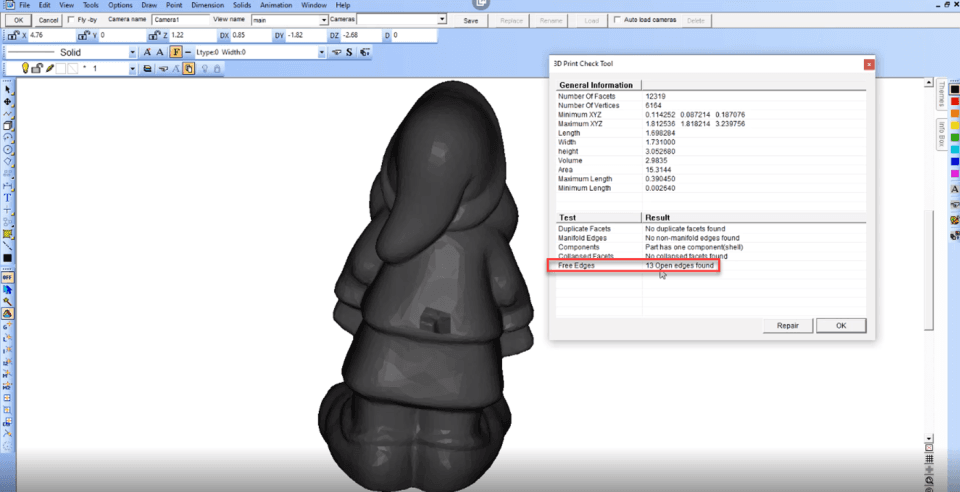Open the Solid line style dropdown
The height and width of the screenshot is (492, 960).
132,53
